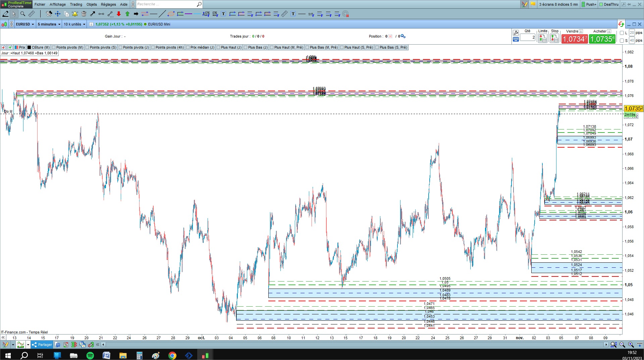644x360 pixels.
Task: Open trading settings wrench icon
Action: pyautogui.click(x=516, y=33)
